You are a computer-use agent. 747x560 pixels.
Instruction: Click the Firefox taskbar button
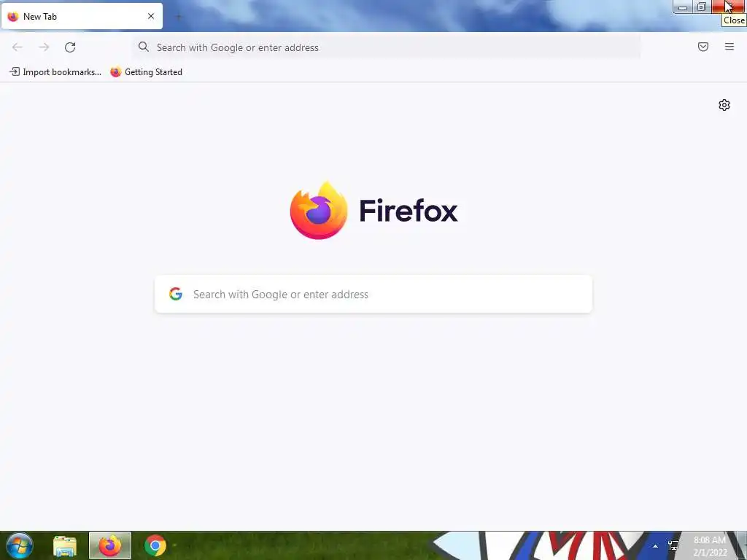coord(110,545)
